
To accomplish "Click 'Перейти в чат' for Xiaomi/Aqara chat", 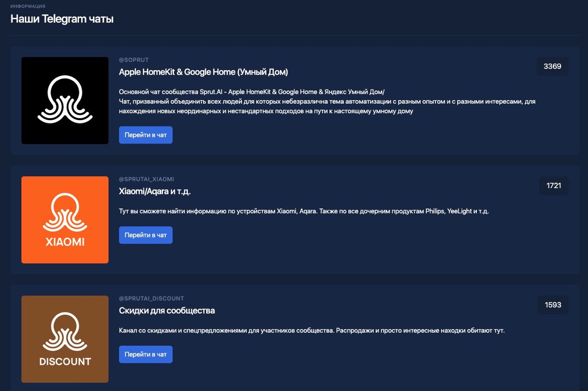I will click(x=146, y=235).
